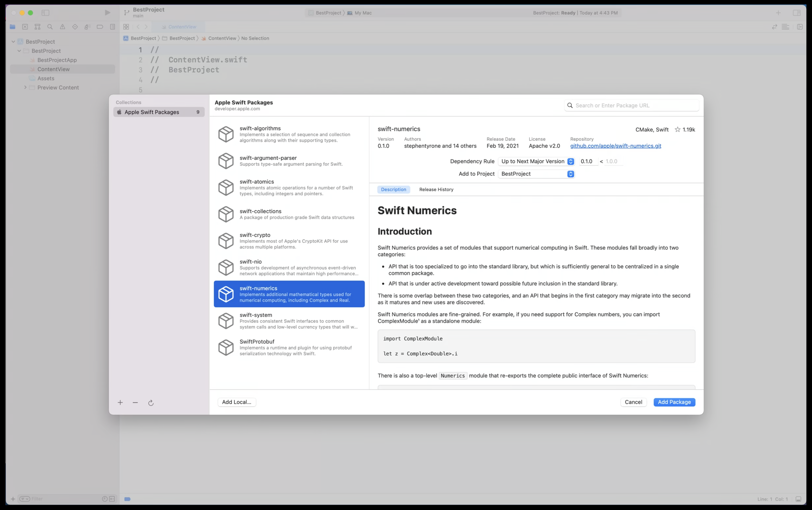Remove collection with the minus icon
The height and width of the screenshot is (510, 812).
point(135,403)
